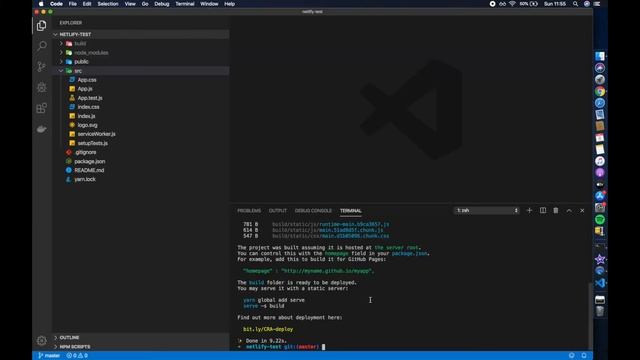
Task: Expand the build folder
Action: (x=141, y=44)
